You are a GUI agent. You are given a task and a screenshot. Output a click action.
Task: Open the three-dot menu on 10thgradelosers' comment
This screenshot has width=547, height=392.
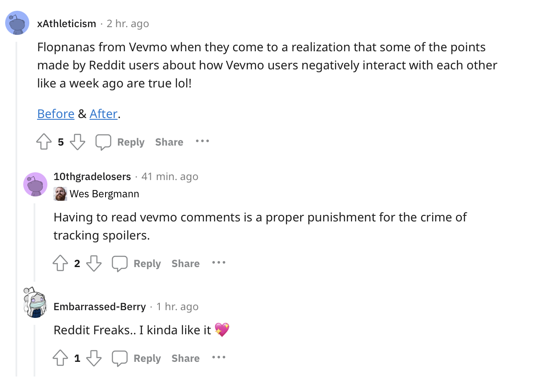point(219,262)
